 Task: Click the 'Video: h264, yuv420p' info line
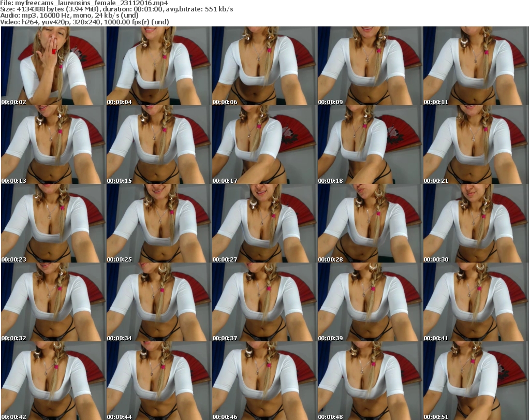click(x=84, y=22)
